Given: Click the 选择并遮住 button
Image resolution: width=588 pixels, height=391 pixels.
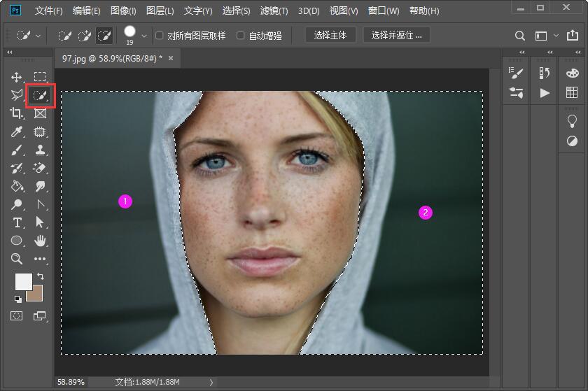Looking at the screenshot, I should pos(396,35).
